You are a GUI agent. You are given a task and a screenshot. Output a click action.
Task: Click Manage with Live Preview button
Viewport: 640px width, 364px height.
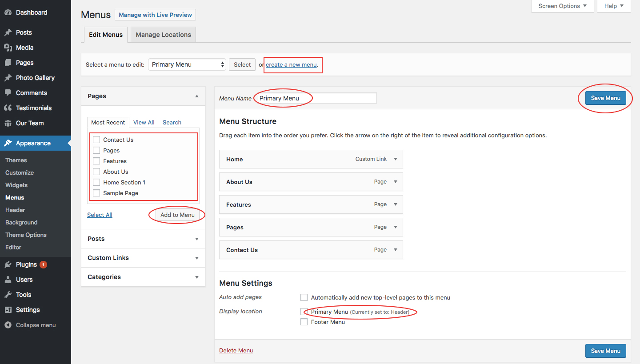[x=155, y=15]
